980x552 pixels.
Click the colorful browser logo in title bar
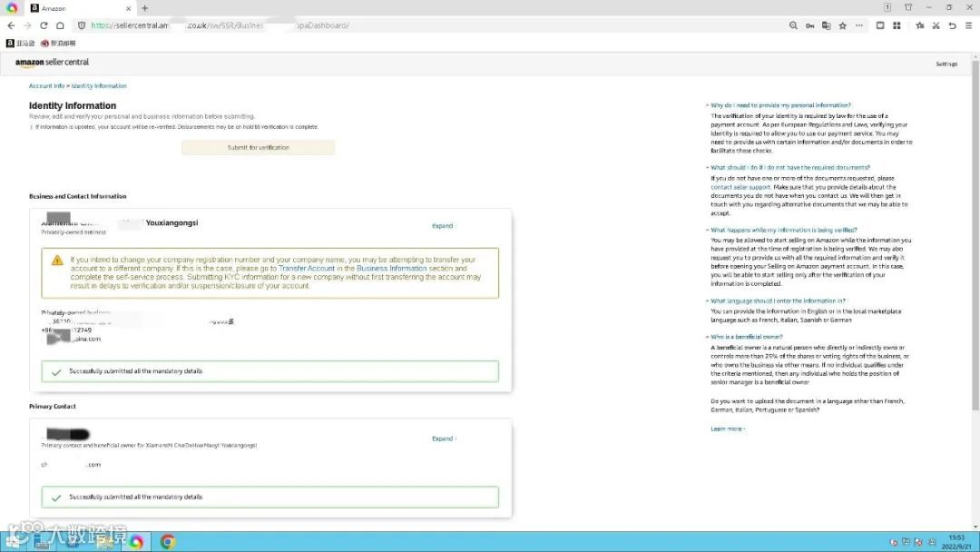pyautogui.click(x=12, y=8)
